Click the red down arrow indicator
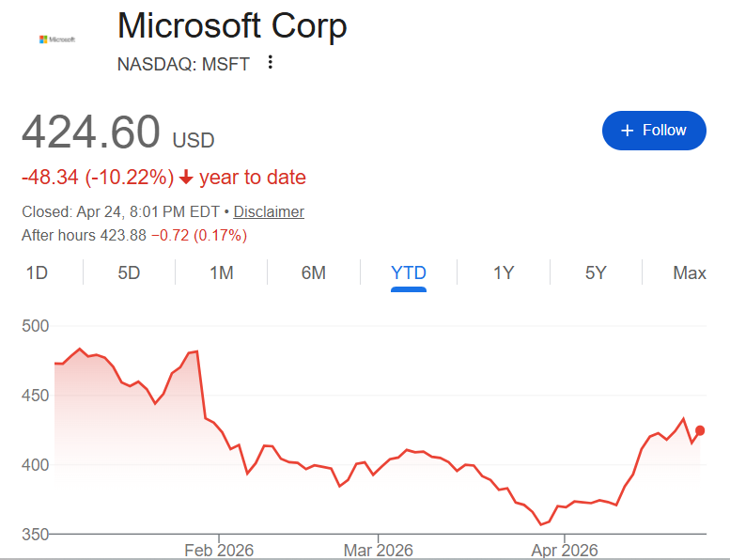 186,178
